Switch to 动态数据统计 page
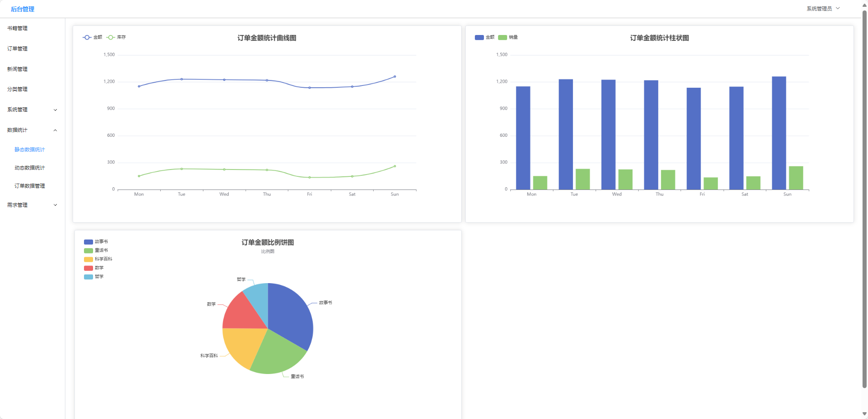The height and width of the screenshot is (419, 868). 30,168
